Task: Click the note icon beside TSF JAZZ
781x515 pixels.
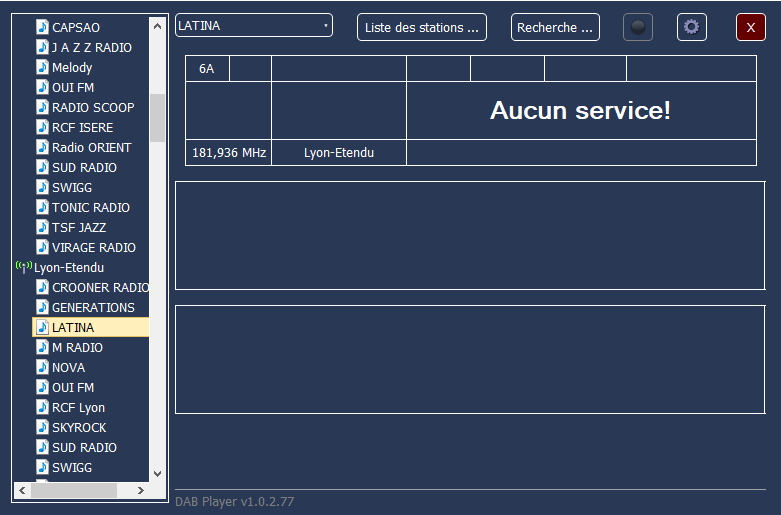Action: point(42,227)
